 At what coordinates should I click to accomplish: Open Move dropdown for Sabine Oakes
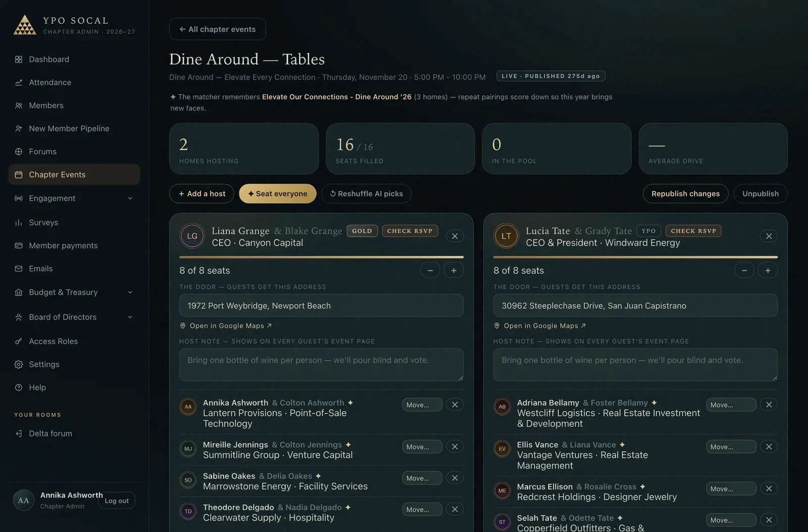tap(422, 478)
